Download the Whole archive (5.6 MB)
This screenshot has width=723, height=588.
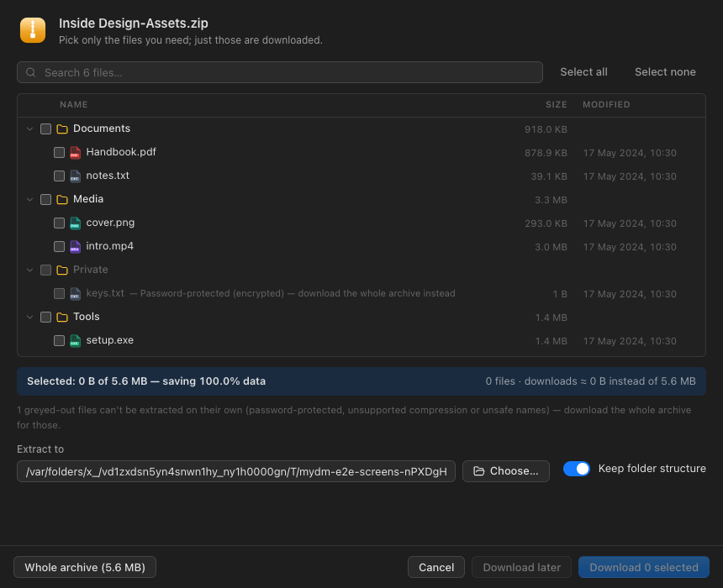(x=85, y=567)
